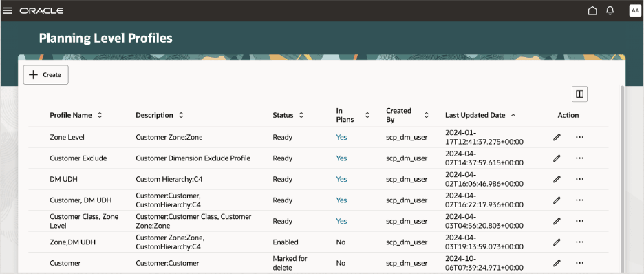Edit the Customer Exclude profile

(557, 158)
